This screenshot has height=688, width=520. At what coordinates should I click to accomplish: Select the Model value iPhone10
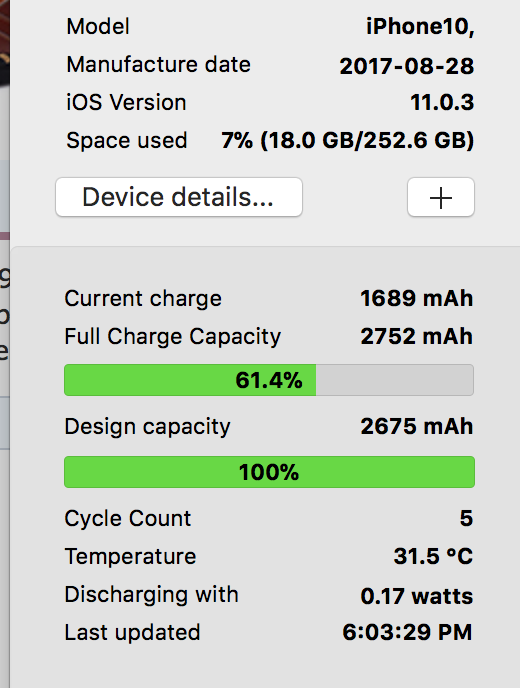(420, 26)
